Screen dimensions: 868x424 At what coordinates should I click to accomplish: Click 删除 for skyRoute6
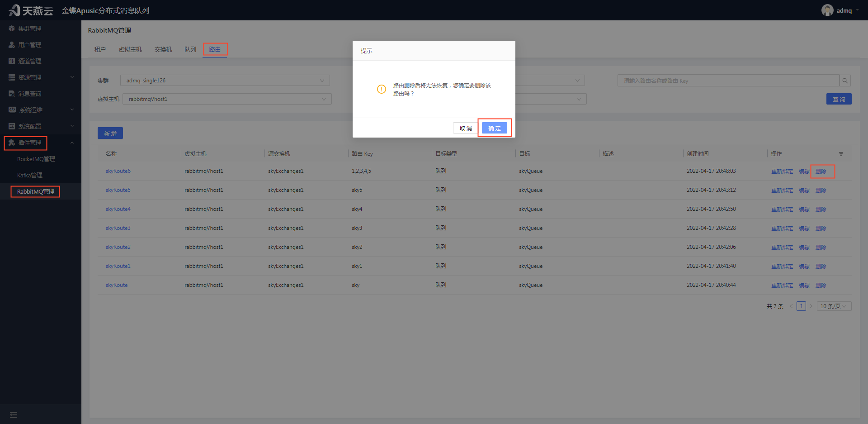821,171
